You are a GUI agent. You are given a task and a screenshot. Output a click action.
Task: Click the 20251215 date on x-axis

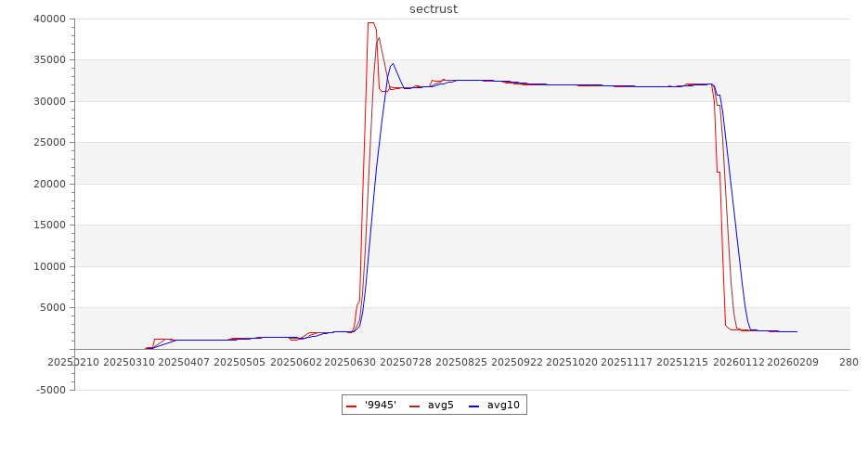(682, 362)
